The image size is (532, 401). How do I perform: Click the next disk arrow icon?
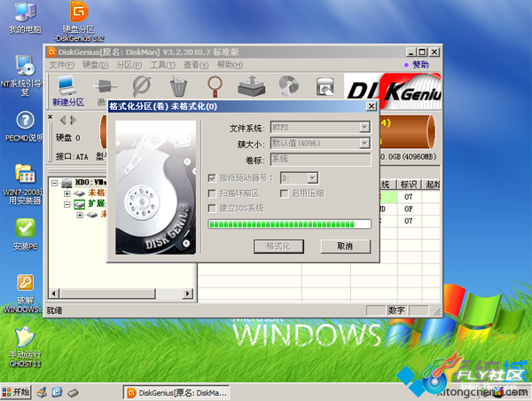click(73, 120)
